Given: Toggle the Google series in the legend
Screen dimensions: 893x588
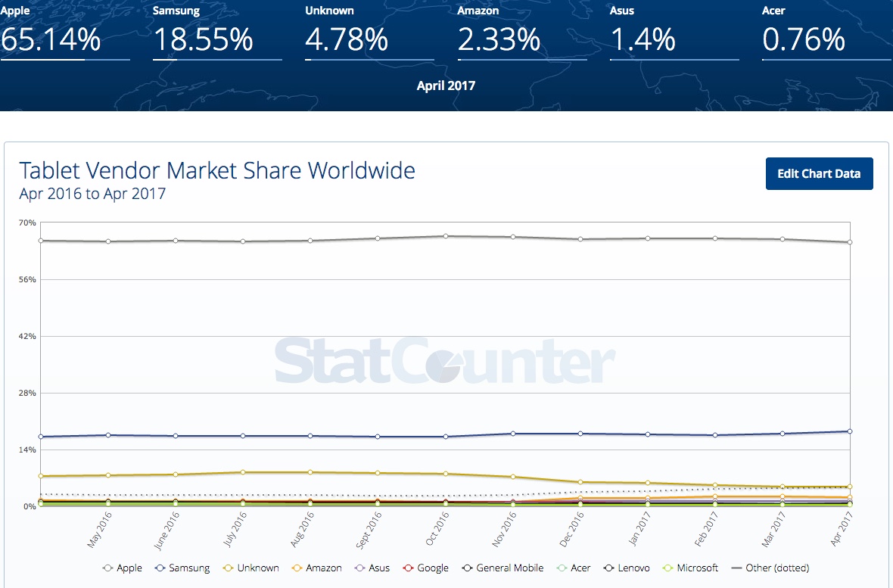Looking at the screenshot, I should pyautogui.click(x=425, y=568).
